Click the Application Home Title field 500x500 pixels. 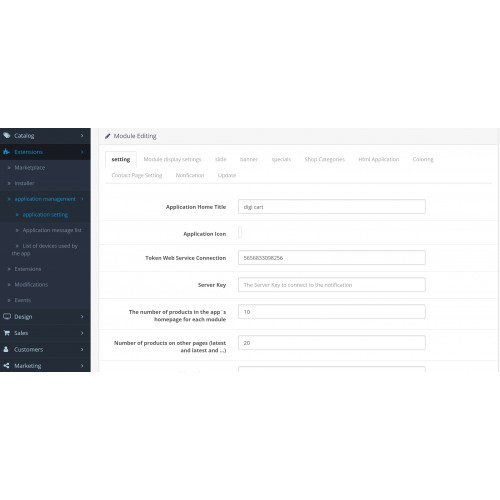[332, 207]
